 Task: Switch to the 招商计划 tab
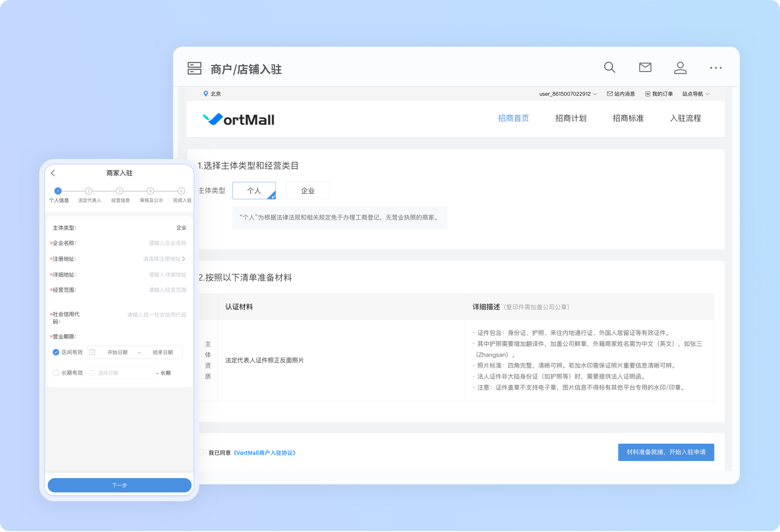571,118
